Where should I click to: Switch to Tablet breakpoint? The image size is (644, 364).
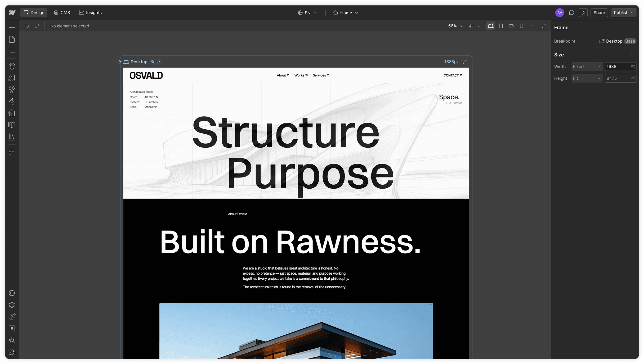[x=501, y=26]
